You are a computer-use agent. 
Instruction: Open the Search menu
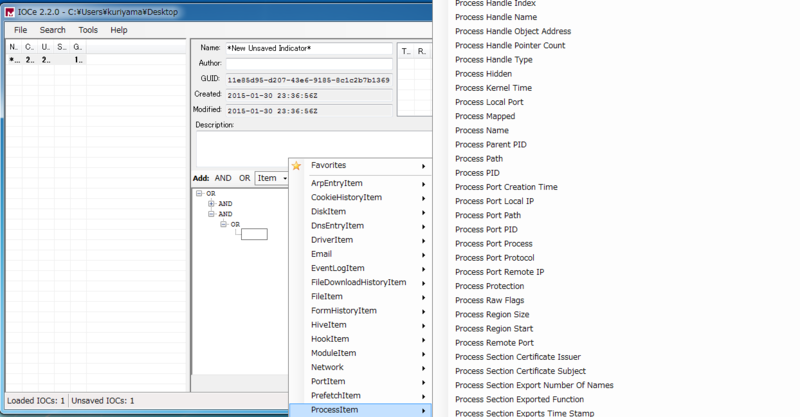tap(53, 30)
